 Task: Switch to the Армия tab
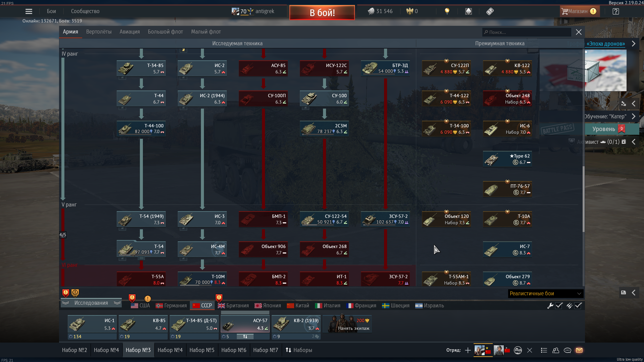click(x=70, y=32)
